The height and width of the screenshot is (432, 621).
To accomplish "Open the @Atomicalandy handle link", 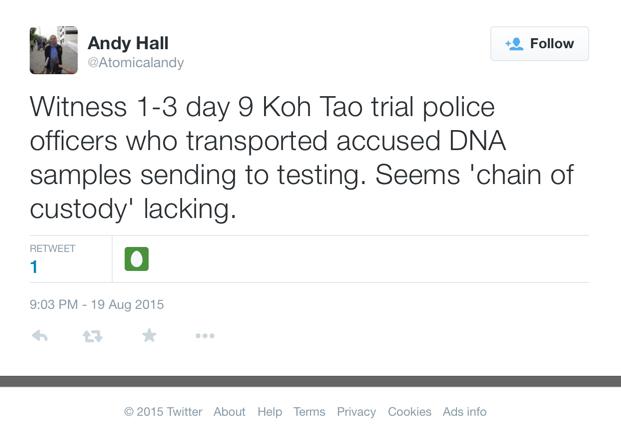I will [x=136, y=62].
